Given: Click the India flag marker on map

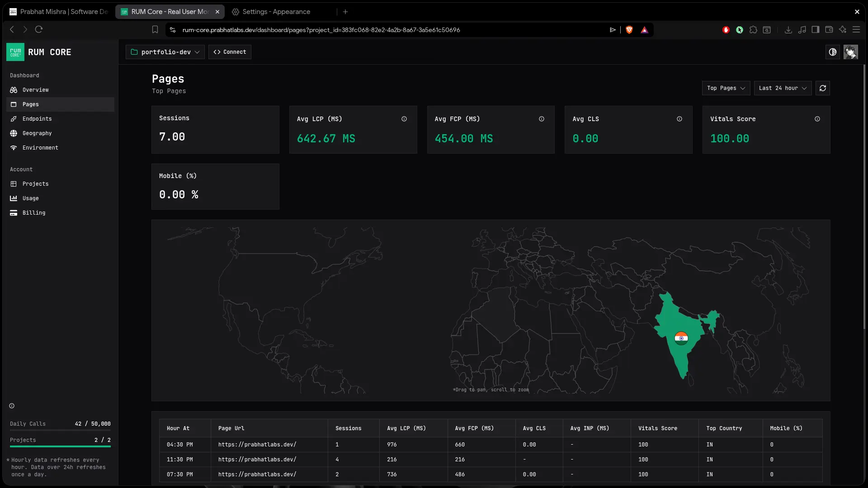Looking at the screenshot, I should pyautogui.click(x=681, y=338).
